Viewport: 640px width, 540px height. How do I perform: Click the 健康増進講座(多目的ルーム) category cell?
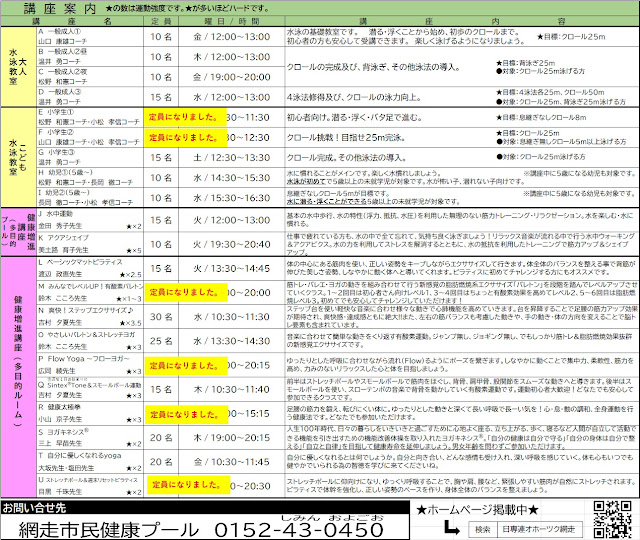tap(18, 378)
